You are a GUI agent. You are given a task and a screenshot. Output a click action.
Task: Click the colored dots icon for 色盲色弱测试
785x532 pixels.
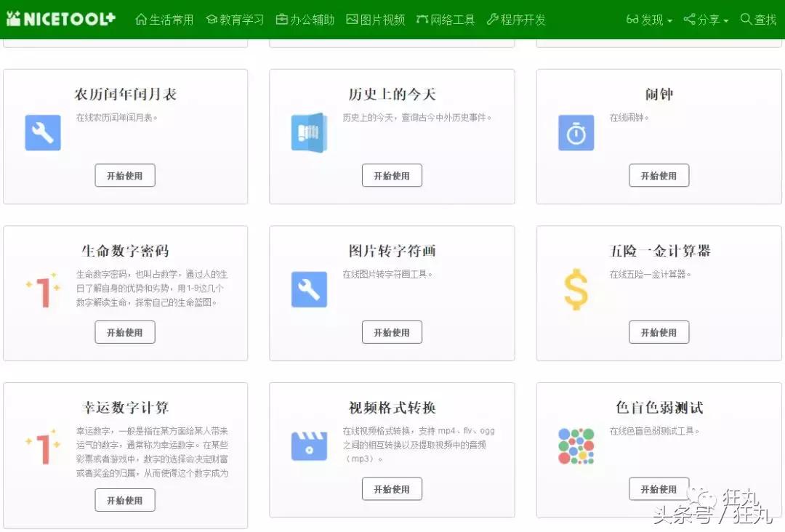tap(575, 446)
